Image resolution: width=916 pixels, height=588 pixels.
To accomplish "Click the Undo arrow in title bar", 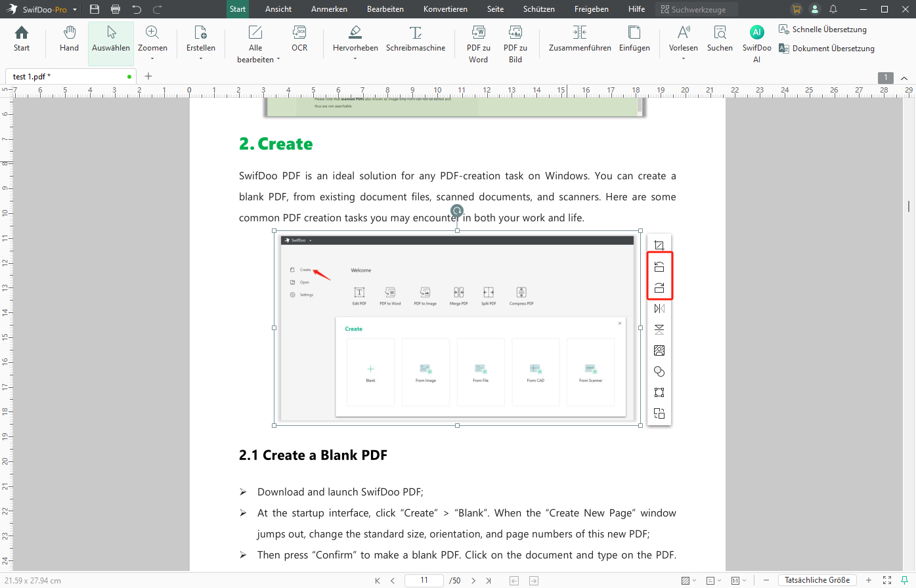I will (137, 9).
